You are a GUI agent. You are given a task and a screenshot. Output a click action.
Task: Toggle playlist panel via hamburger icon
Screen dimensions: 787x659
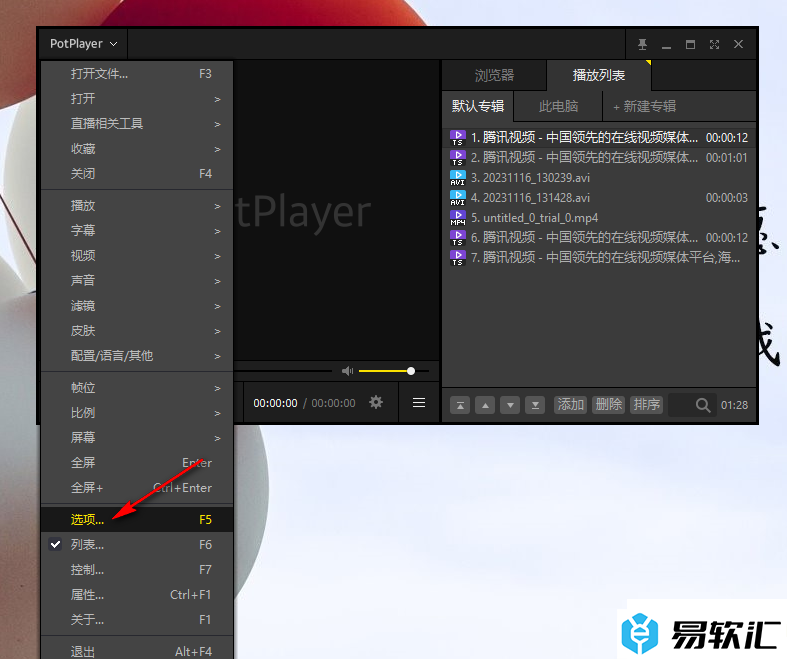coord(419,403)
